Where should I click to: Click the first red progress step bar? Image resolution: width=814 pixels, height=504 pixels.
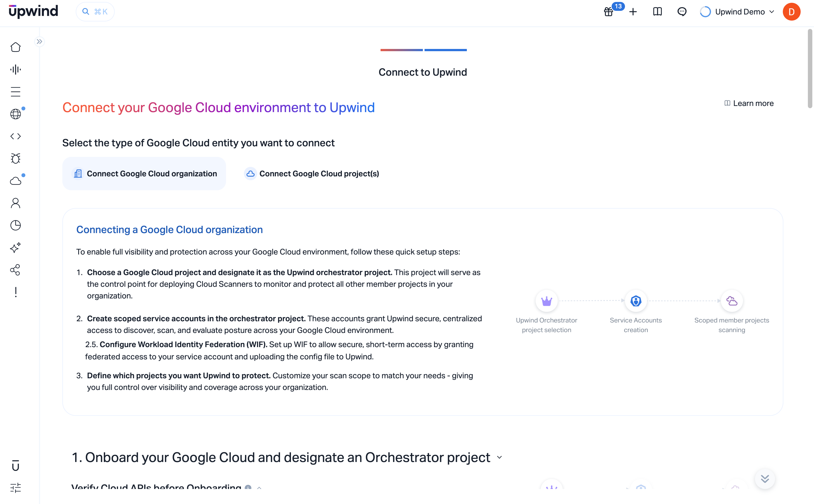401,50
